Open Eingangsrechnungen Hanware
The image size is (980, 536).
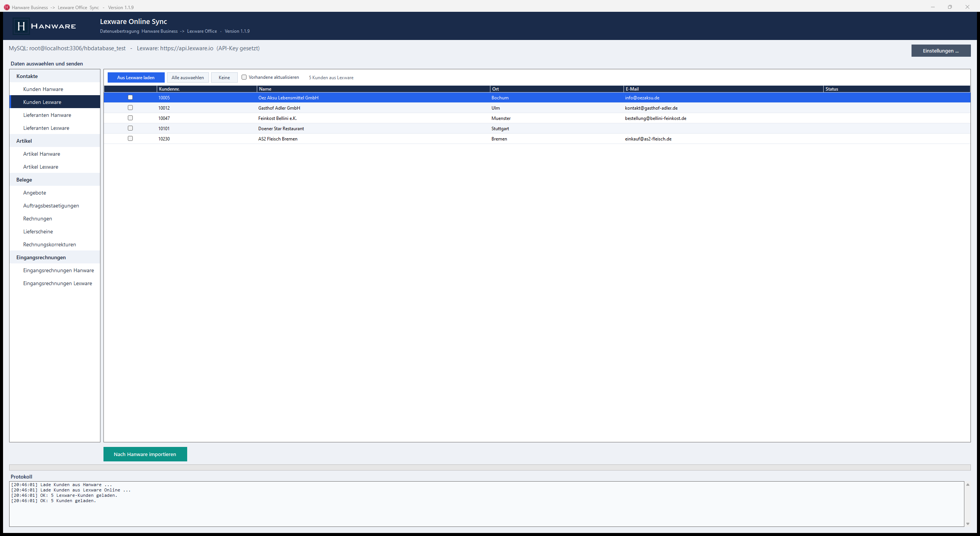click(x=55, y=270)
